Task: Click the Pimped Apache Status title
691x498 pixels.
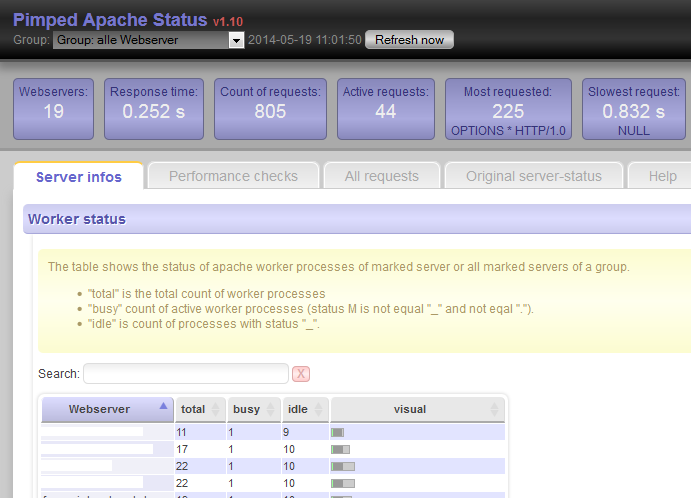Action: coord(110,20)
